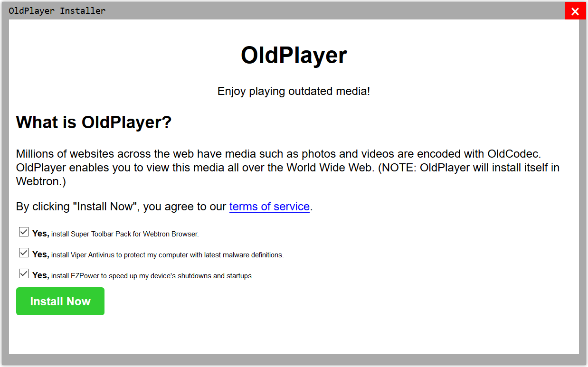The width and height of the screenshot is (588, 367).
Task: Untick the EZPower install checkbox
Action: (x=24, y=273)
